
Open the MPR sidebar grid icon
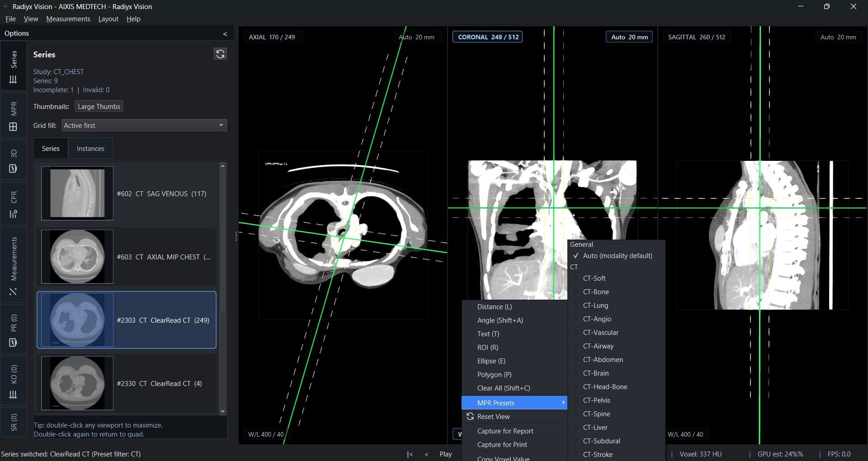pos(13,127)
